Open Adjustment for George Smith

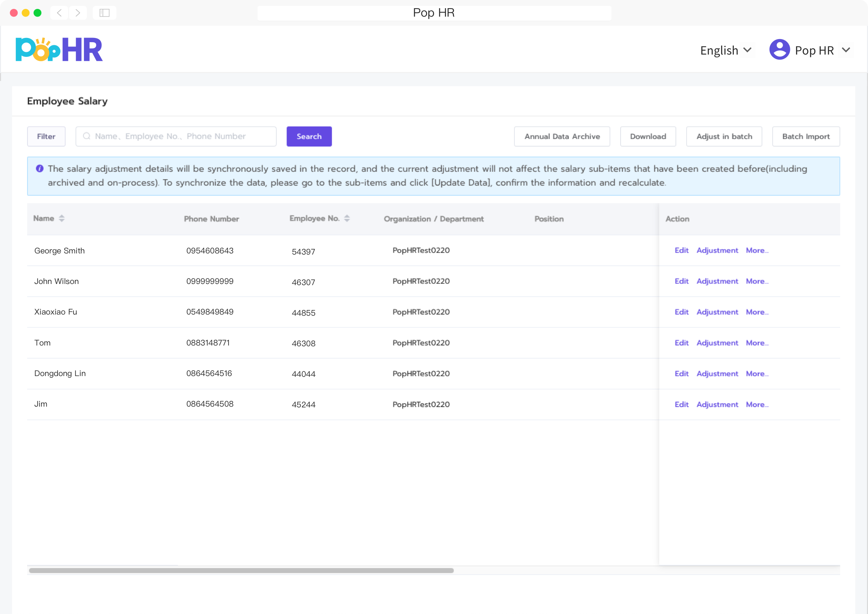pos(717,250)
